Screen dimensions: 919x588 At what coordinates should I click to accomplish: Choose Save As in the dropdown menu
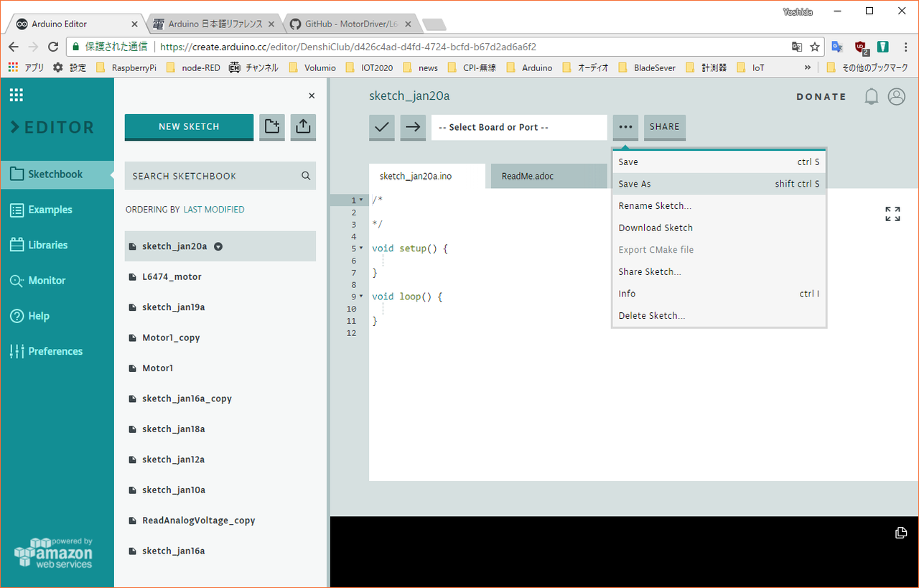click(x=719, y=184)
